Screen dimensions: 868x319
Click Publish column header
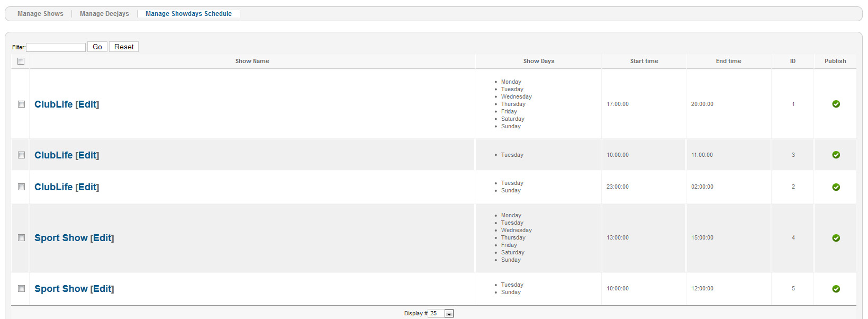click(835, 61)
